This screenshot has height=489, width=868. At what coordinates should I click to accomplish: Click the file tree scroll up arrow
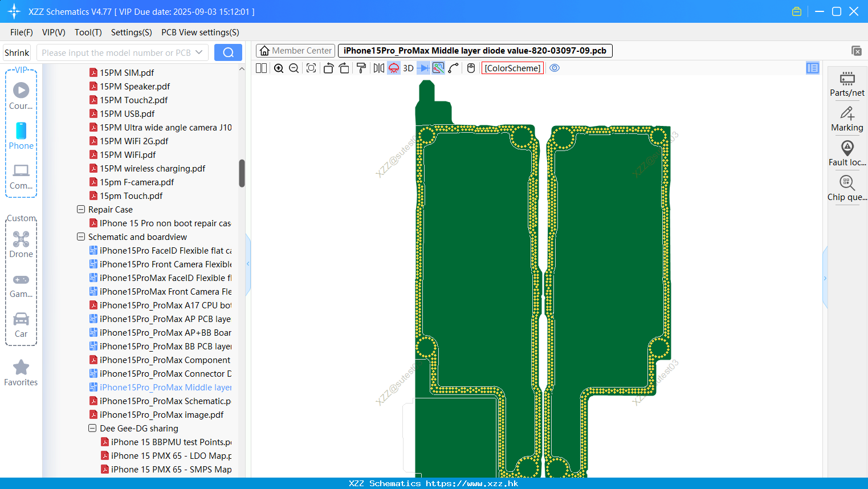(x=242, y=69)
